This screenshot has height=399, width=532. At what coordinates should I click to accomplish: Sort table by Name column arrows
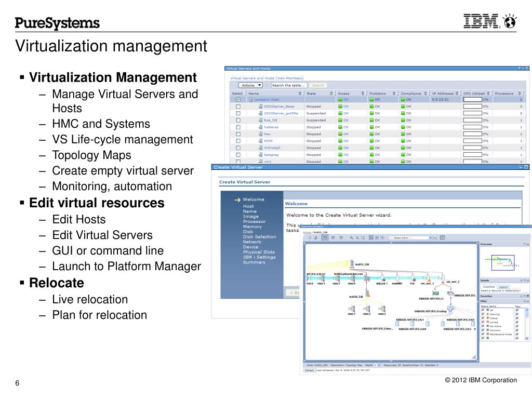click(300, 94)
